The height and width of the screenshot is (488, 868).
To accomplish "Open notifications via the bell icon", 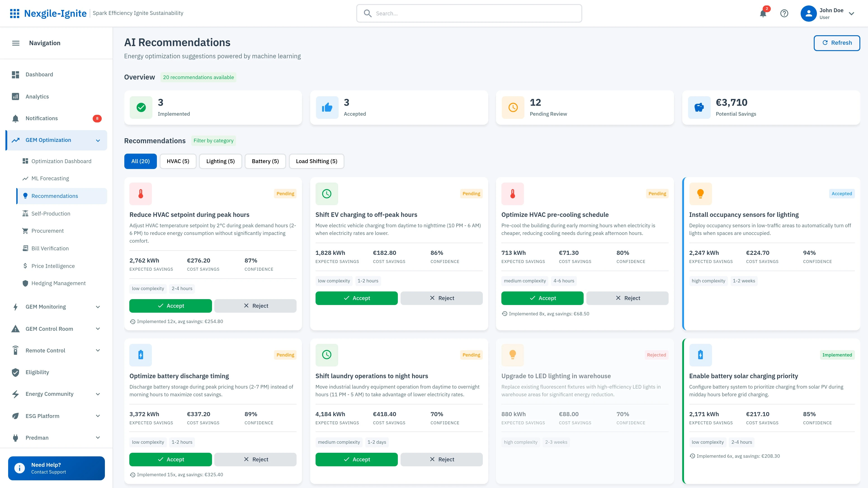I will point(763,14).
